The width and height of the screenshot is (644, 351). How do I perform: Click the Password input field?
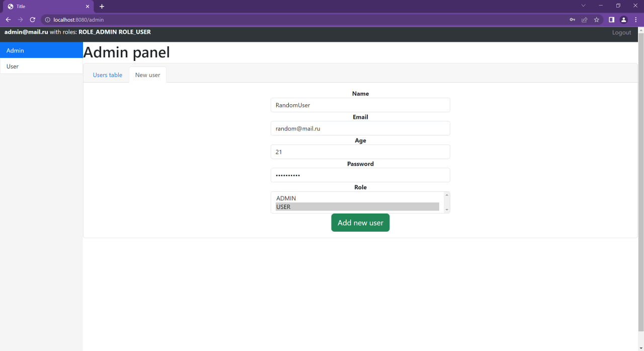pos(360,175)
